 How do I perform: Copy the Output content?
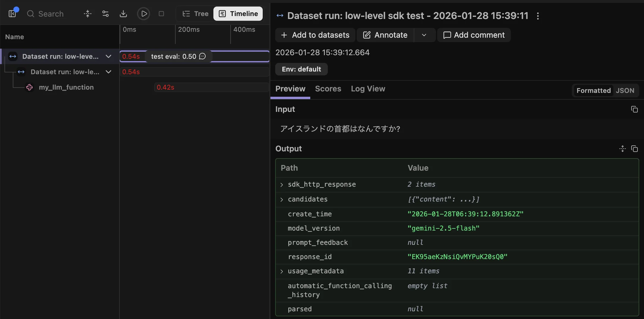634,149
